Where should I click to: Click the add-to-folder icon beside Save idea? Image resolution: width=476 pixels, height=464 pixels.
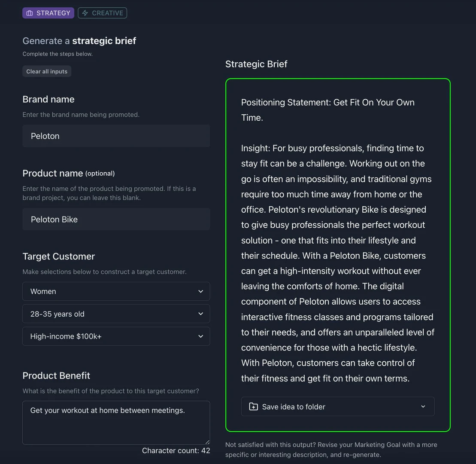(253, 406)
